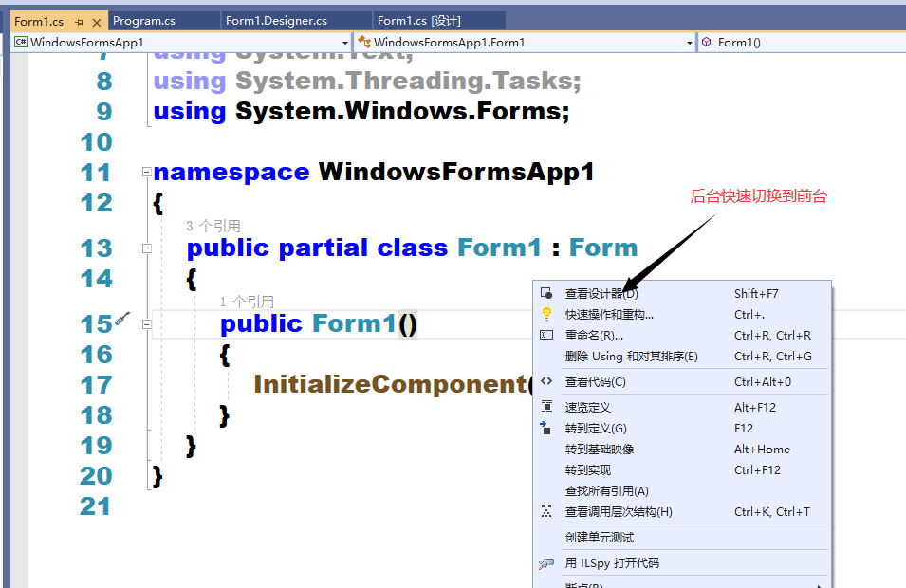Image resolution: width=906 pixels, height=588 pixels.
Task: Click the peek definition icon beside 速览定义
Action: click(546, 407)
